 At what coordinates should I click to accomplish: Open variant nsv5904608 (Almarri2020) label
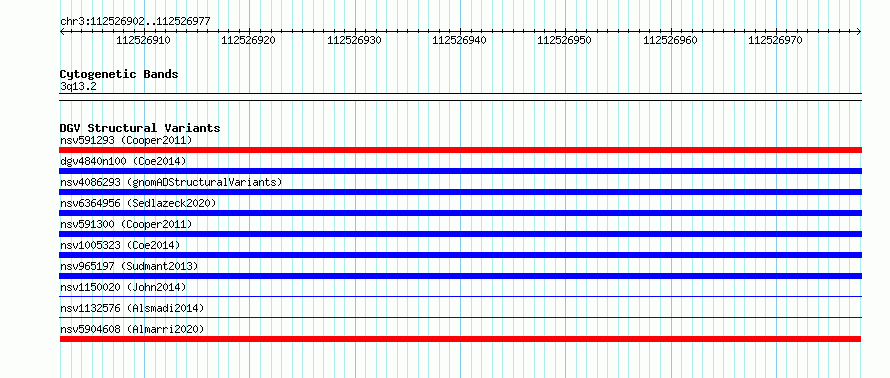click(x=132, y=329)
